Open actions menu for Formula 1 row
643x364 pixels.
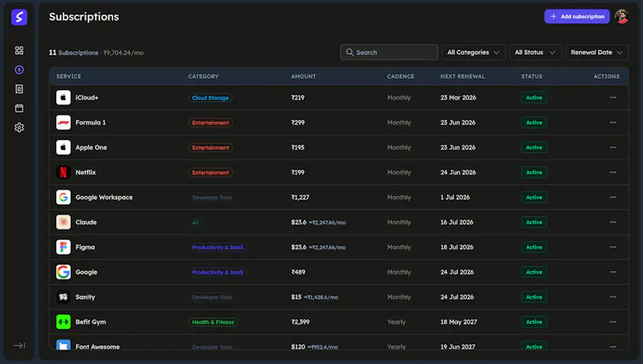click(612, 123)
